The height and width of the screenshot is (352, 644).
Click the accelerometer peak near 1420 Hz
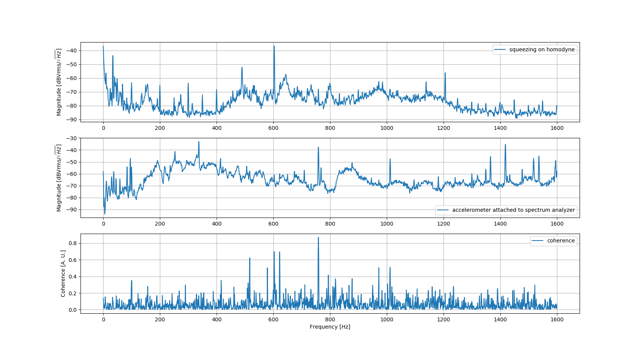coord(505,145)
